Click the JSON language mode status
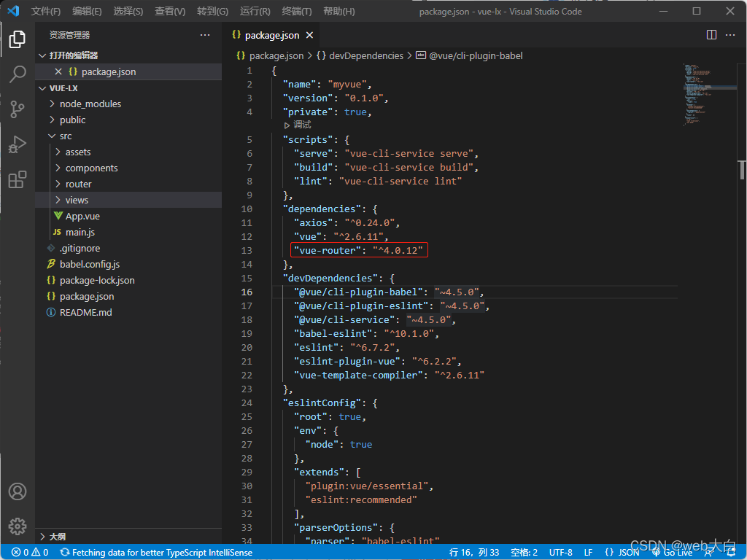This screenshot has height=560, width=747. (622, 553)
